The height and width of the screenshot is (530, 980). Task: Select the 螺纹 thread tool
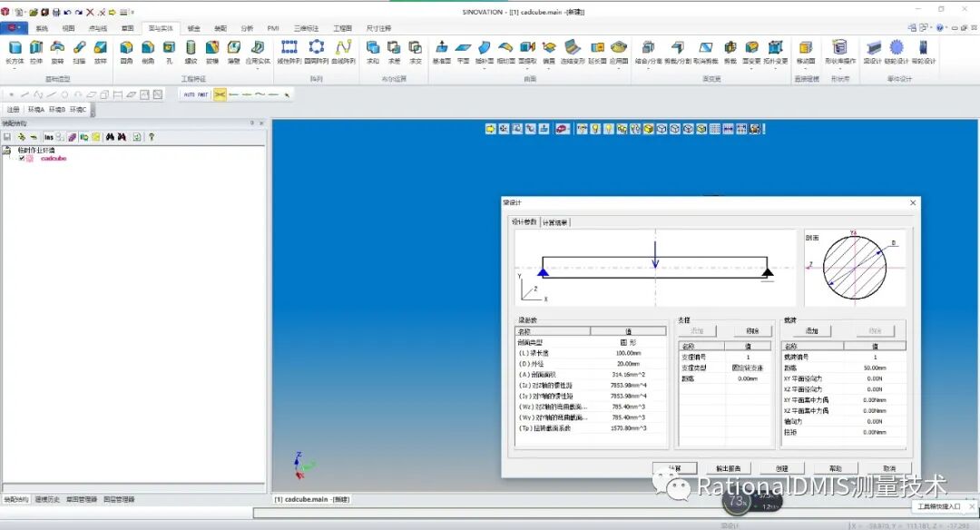[191, 51]
